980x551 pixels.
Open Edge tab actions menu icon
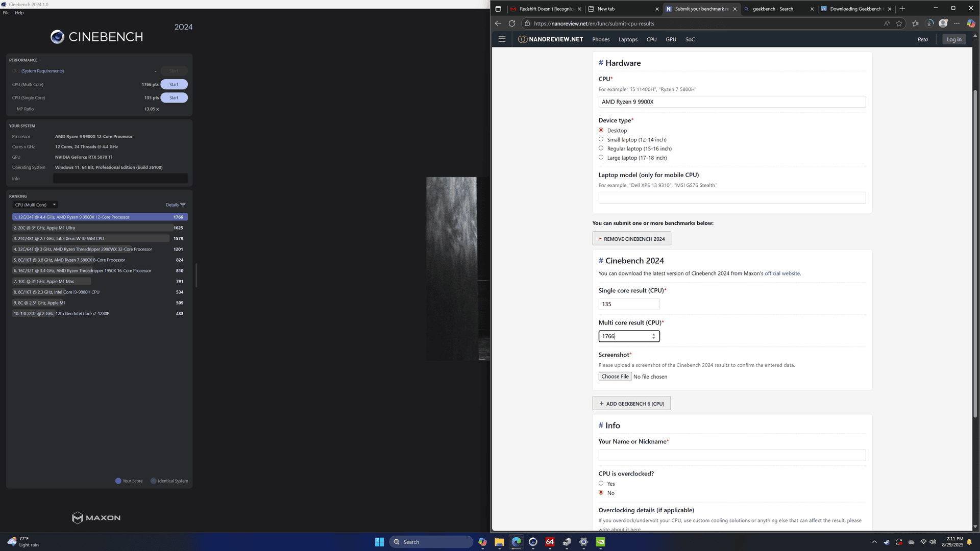click(x=498, y=9)
